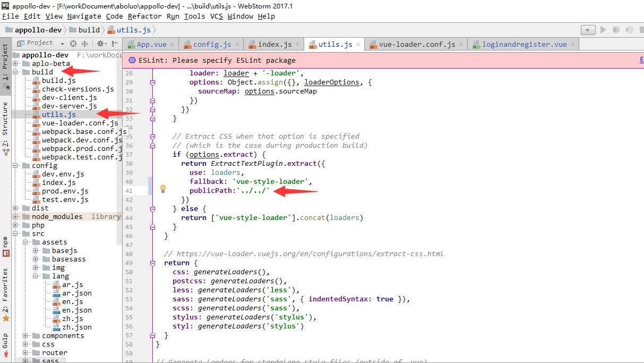Image resolution: width=644 pixels, height=363 pixels.
Task: Click utils.js breadcrumb in navigation bar
Action: tap(129, 30)
